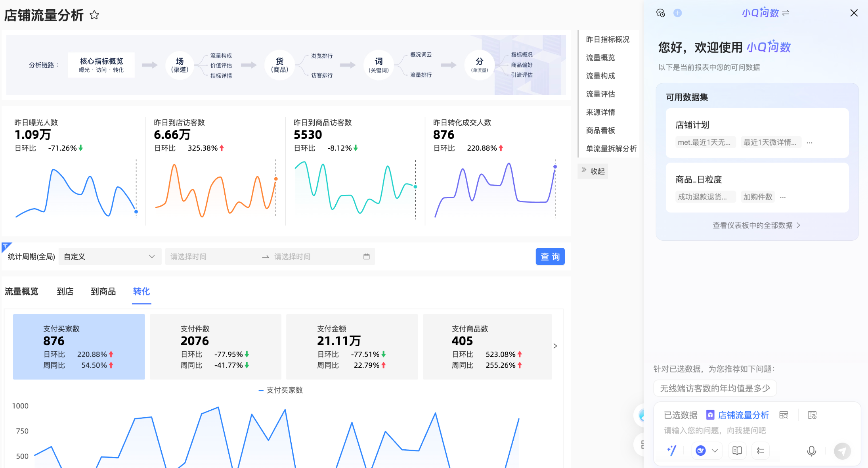This screenshot has width=868, height=468.
Task: Click the table settings icon in 已选数据 row
Action: coord(812,415)
